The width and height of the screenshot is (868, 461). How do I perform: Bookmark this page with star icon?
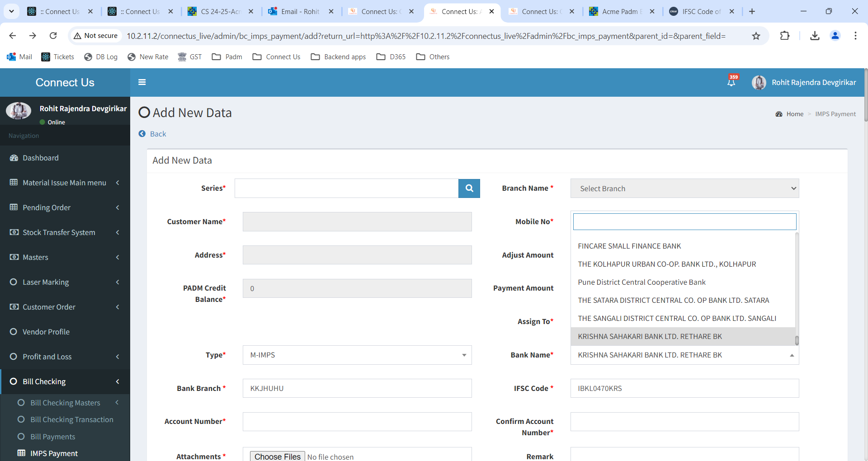point(756,36)
